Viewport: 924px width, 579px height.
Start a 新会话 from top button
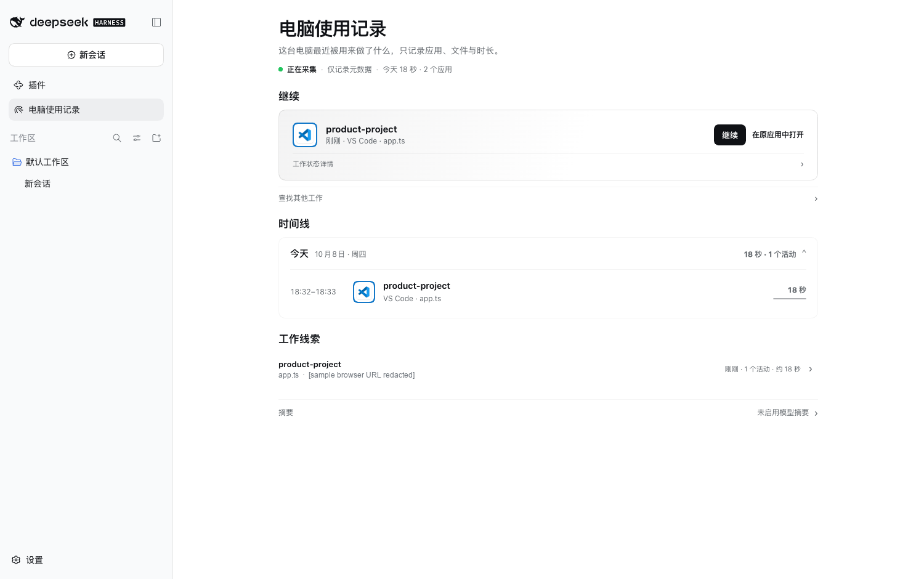pos(86,55)
